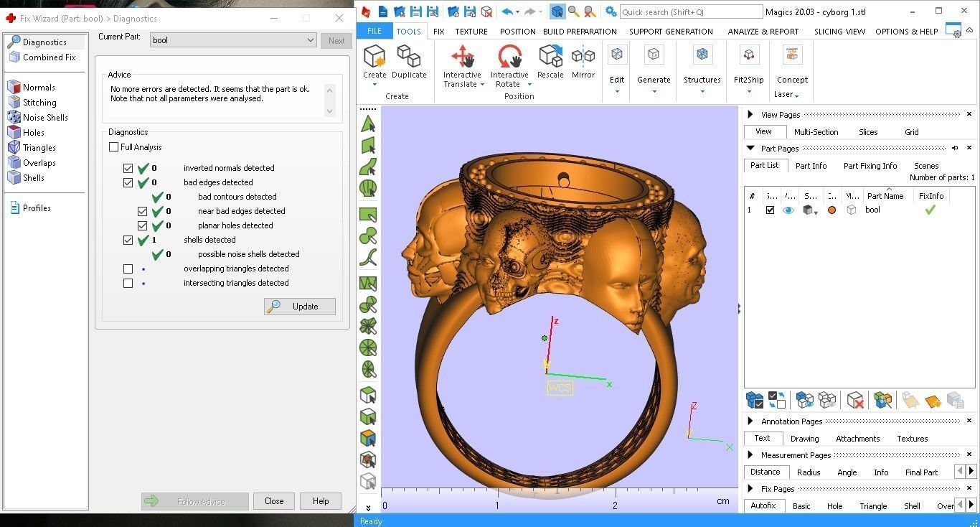
Task: Uncheck inverted normals detected checkbox
Action: pyautogui.click(x=128, y=168)
